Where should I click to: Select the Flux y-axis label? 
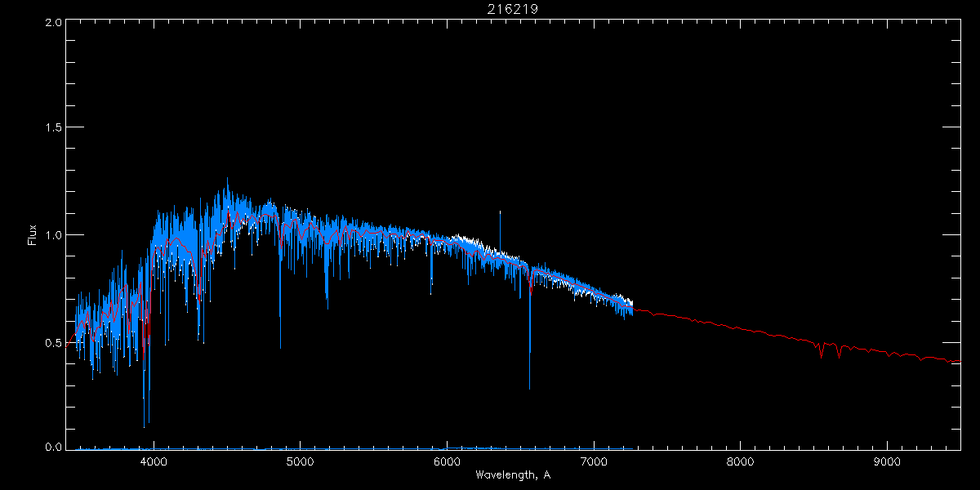[33, 235]
